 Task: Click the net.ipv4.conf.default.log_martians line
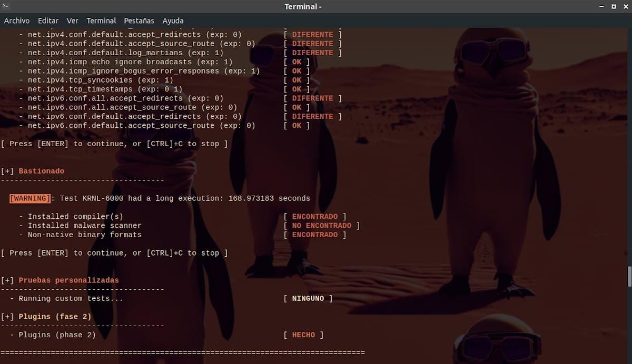pos(121,53)
